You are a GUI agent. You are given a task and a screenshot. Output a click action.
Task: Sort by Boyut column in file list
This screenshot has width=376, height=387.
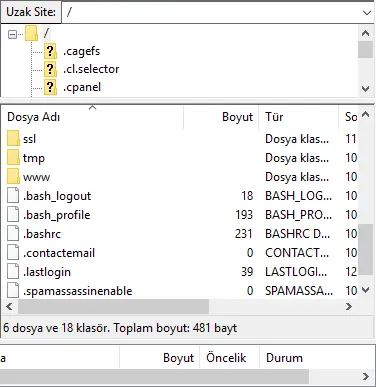[x=221, y=117]
